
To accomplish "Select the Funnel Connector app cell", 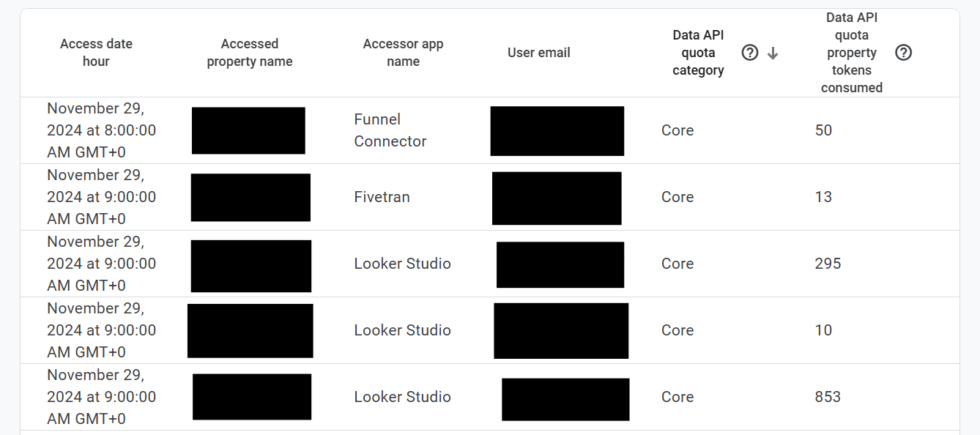I will [390, 130].
